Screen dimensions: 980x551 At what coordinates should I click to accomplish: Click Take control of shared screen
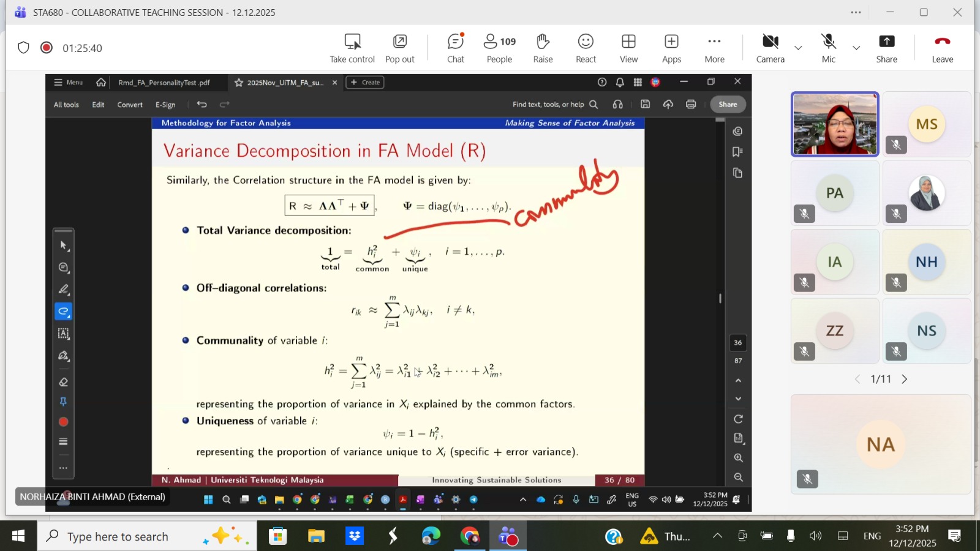(x=352, y=48)
